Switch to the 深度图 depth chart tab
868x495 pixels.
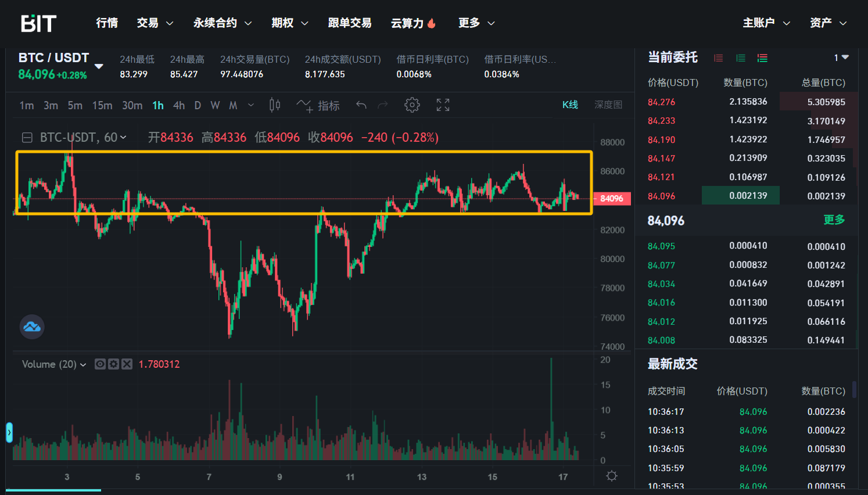(x=608, y=105)
